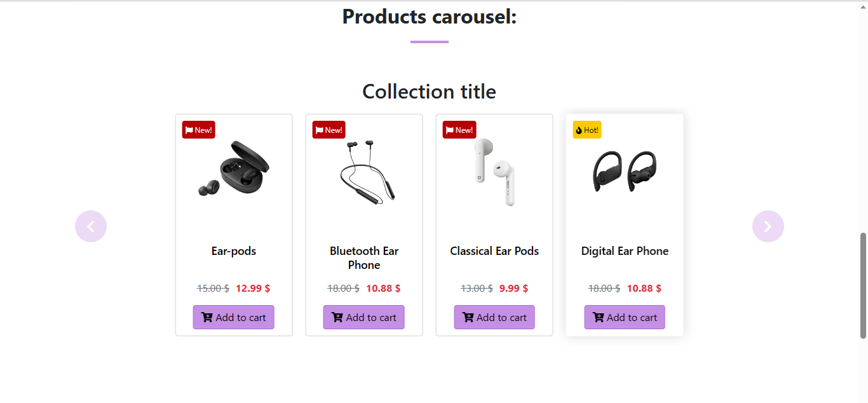Open the black Ear-pods product image
The image size is (868, 403).
(x=234, y=168)
